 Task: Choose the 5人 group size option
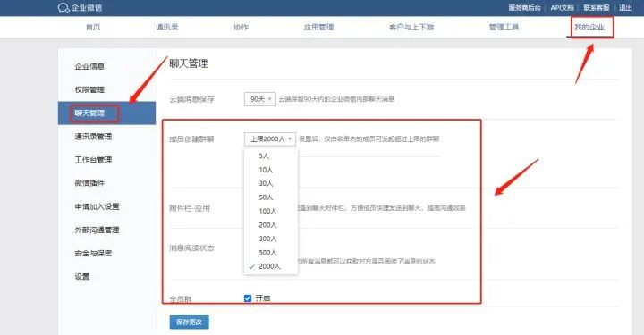point(264,155)
